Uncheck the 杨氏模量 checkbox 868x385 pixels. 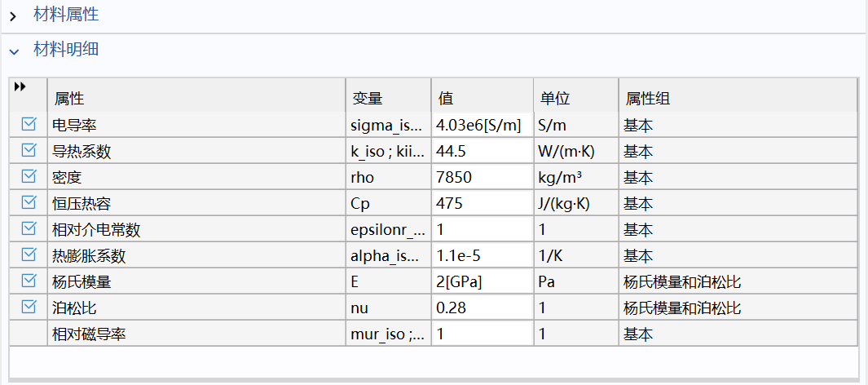(29, 281)
